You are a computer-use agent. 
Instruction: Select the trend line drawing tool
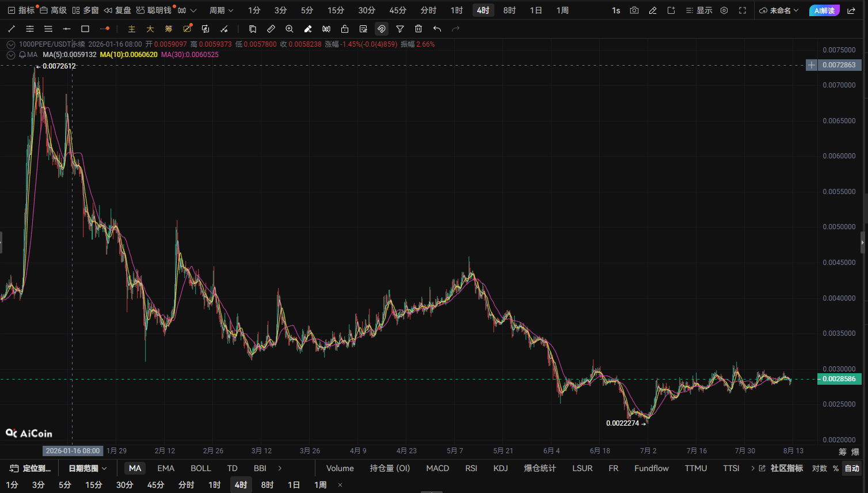(12, 29)
